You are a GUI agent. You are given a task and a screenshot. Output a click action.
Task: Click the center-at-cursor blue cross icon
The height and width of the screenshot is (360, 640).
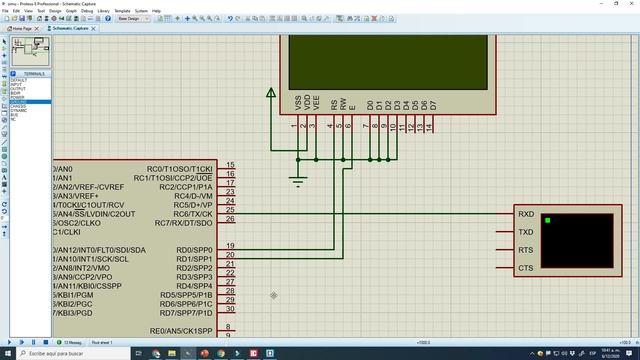187,18
